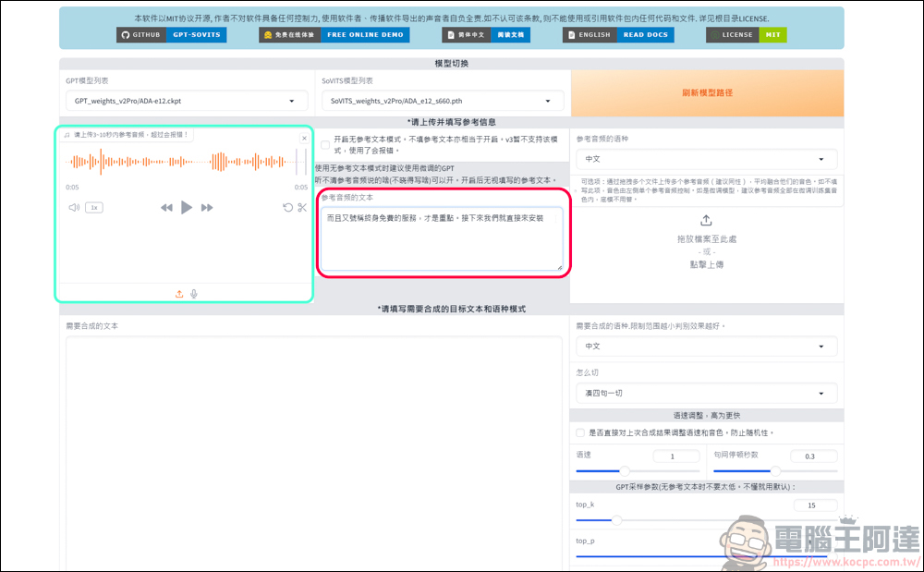
Task: Click the reference audio waveform
Action: [x=187, y=162]
